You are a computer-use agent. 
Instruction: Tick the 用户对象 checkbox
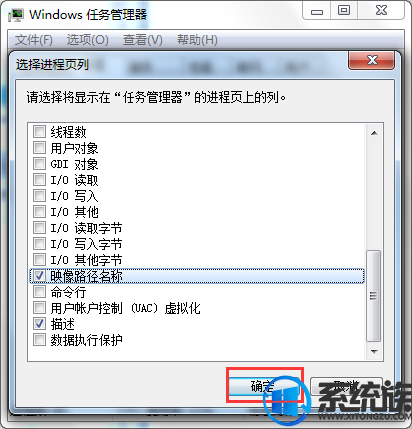click(39, 148)
